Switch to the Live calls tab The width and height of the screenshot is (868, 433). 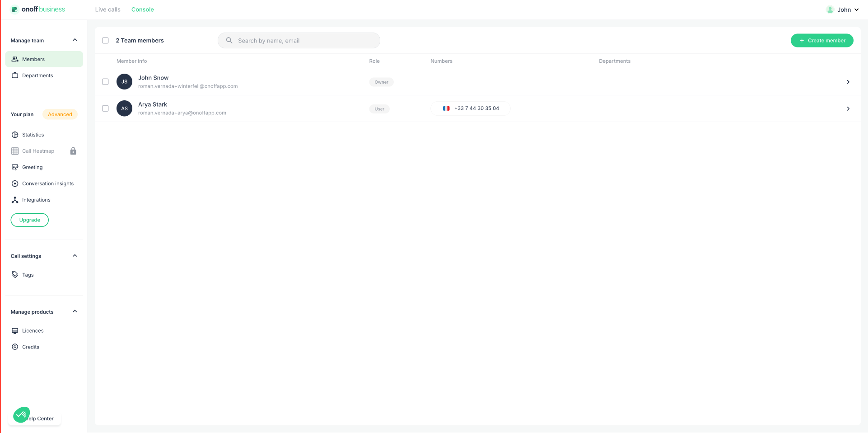click(108, 9)
